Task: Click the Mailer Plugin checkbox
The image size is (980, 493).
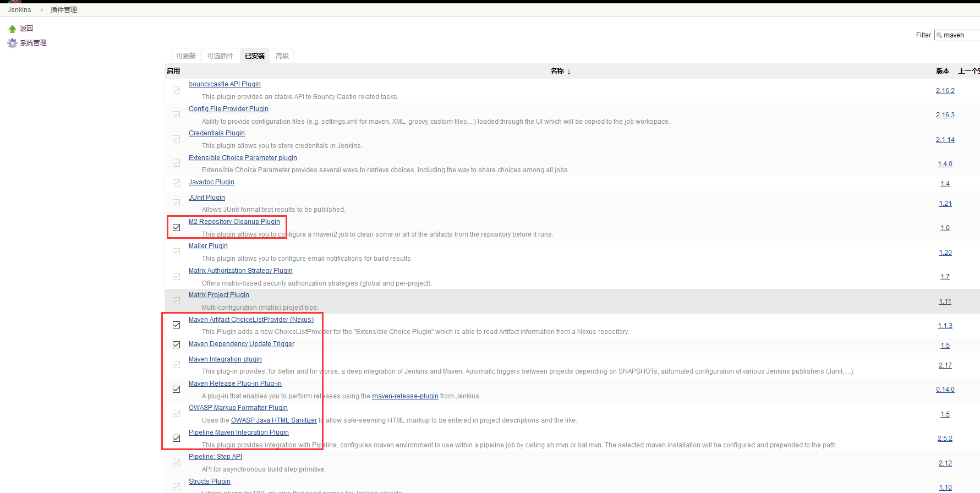Action: click(176, 251)
